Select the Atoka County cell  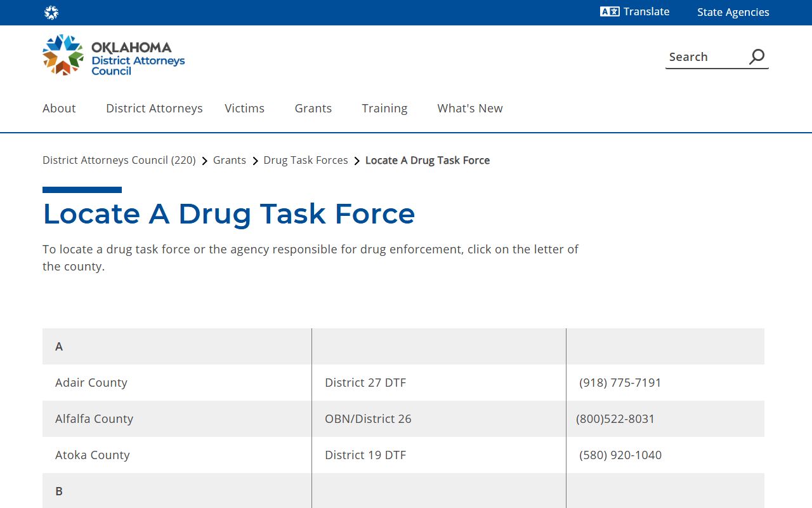tap(177, 455)
